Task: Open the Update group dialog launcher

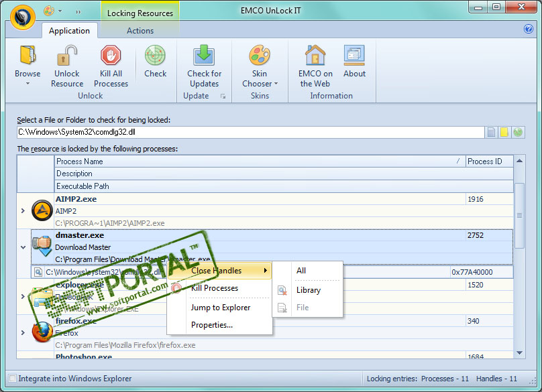Action: coord(223,96)
